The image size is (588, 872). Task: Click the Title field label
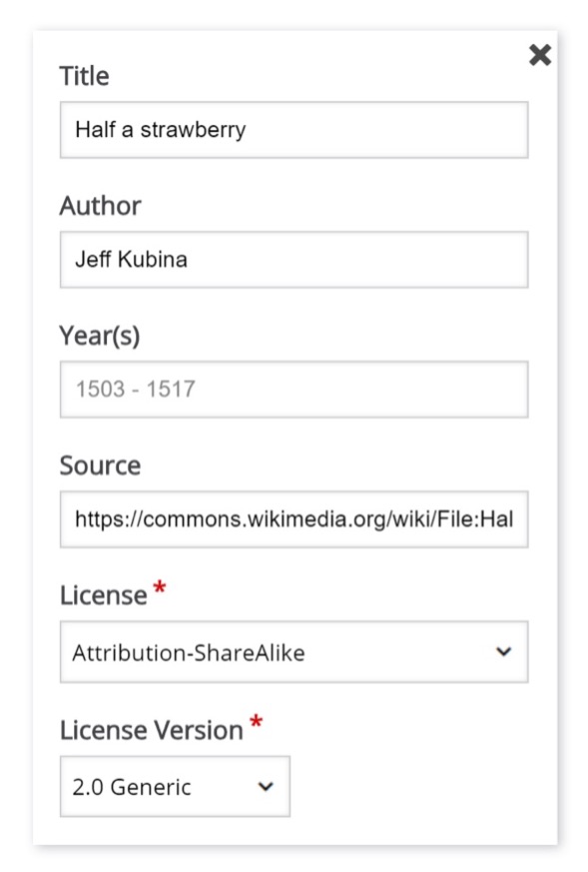(x=85, y=76)
